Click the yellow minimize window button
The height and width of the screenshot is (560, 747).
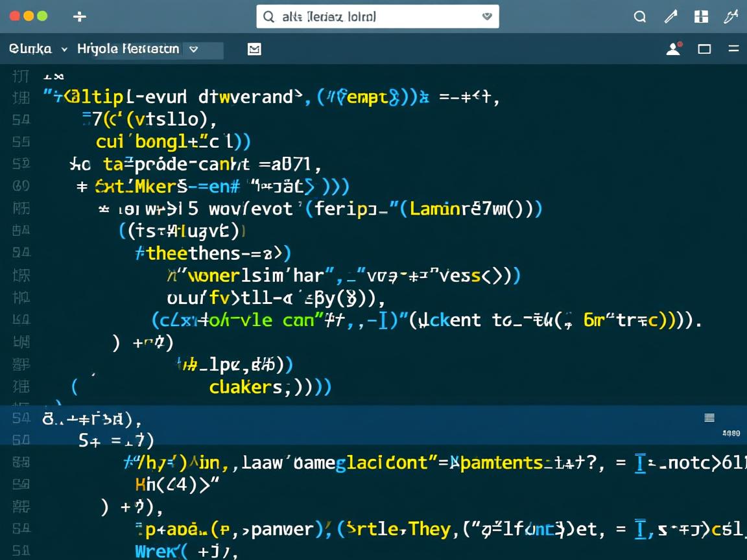click(x=29, y=16)
